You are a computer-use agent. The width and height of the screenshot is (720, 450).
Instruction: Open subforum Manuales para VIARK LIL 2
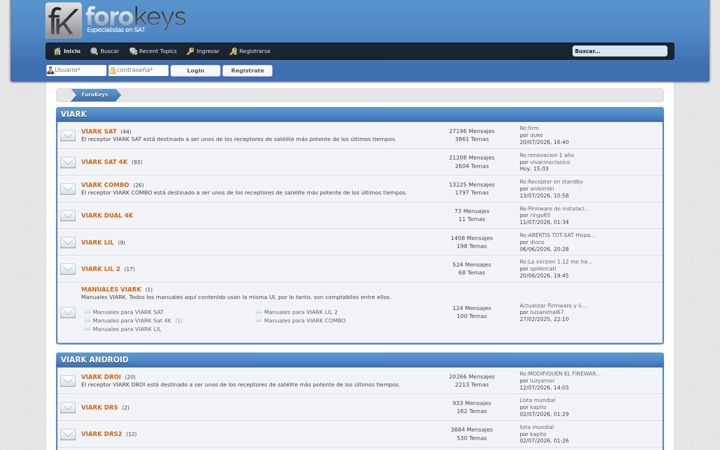[x=301, y=312]
